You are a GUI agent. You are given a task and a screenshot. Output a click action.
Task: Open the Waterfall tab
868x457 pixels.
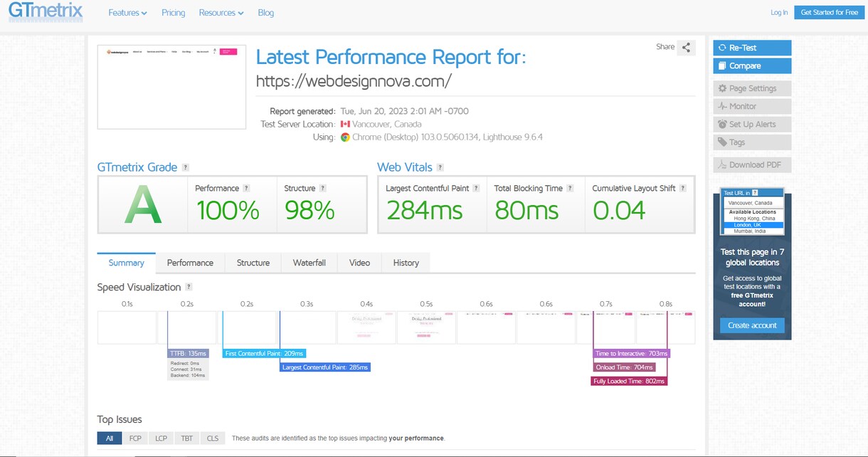point(309,263)
